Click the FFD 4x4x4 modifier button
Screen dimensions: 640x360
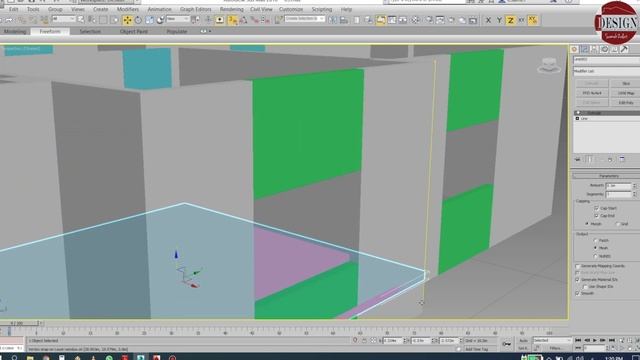[x=592, y=93]
